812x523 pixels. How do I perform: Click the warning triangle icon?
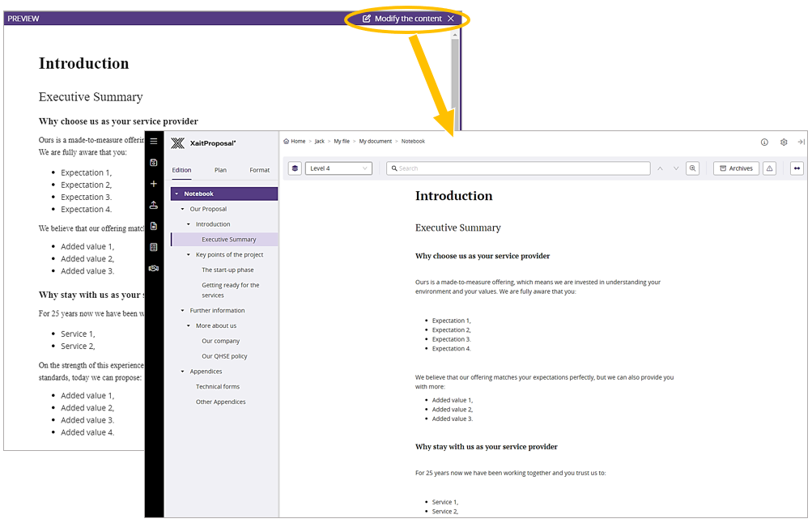(770, 168)
